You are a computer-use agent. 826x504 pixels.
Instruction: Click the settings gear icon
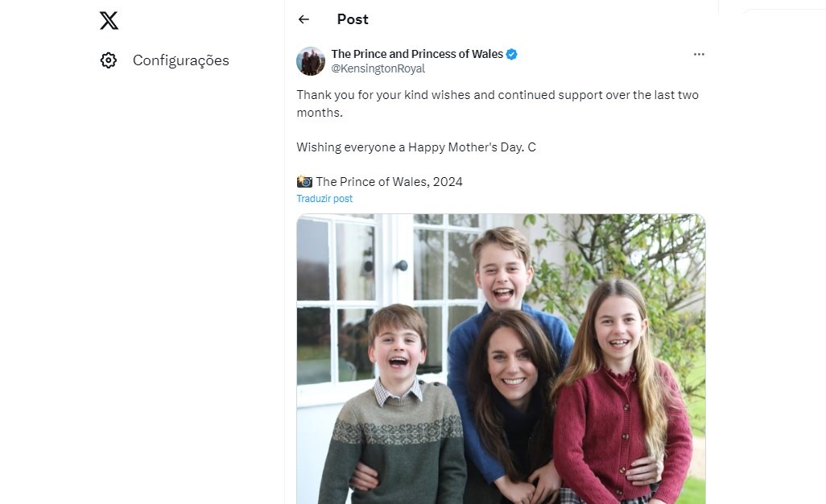pyautogui.click(x=109, y=60)
